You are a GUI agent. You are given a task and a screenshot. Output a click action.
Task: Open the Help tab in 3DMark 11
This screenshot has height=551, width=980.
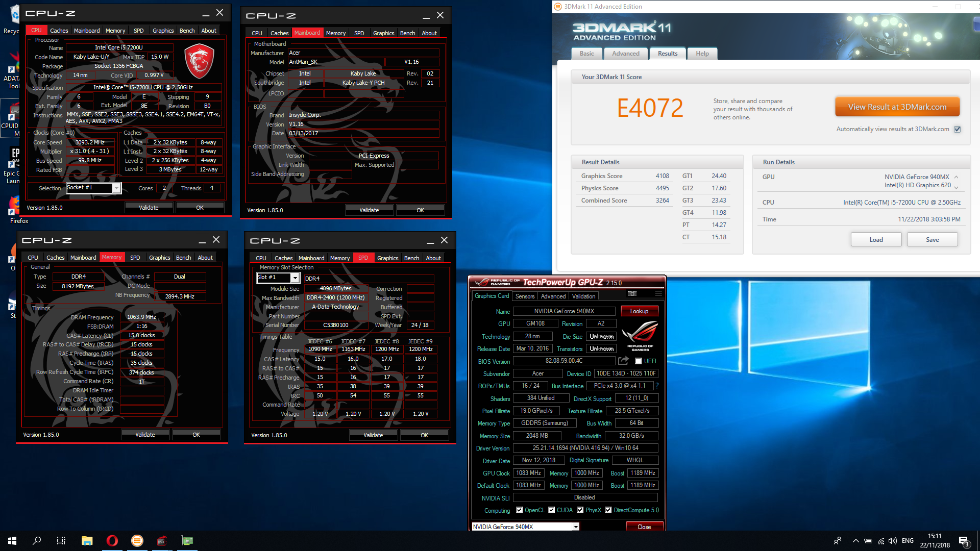click(702, 54)
